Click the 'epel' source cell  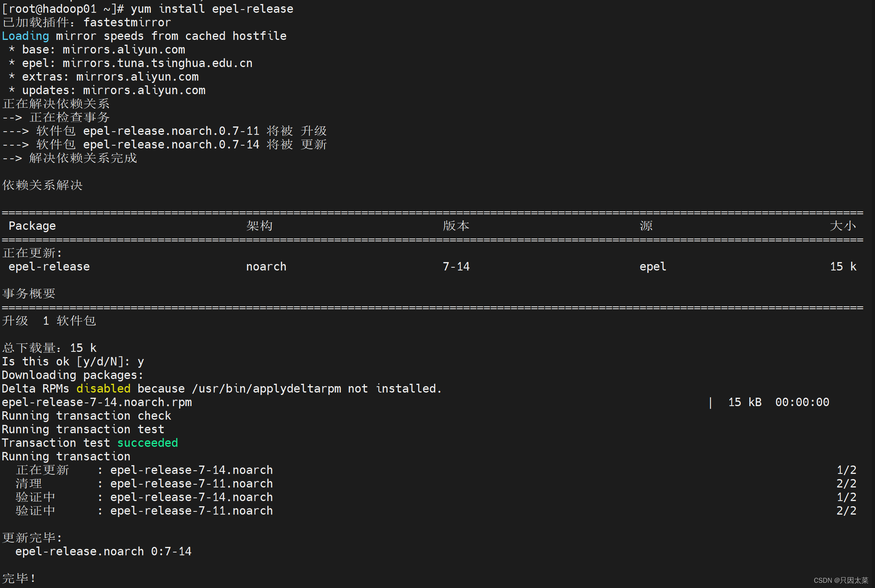[x=653, y=266]
